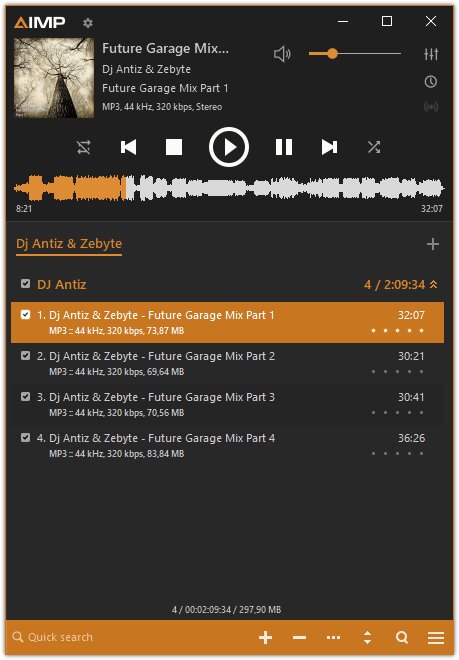
Task: Open the equalizer and sound effects icon
Action: [431, 54]
